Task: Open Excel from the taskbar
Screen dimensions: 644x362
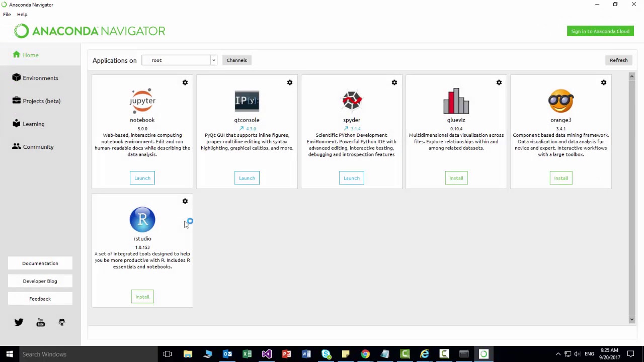Action: (247, 354)
